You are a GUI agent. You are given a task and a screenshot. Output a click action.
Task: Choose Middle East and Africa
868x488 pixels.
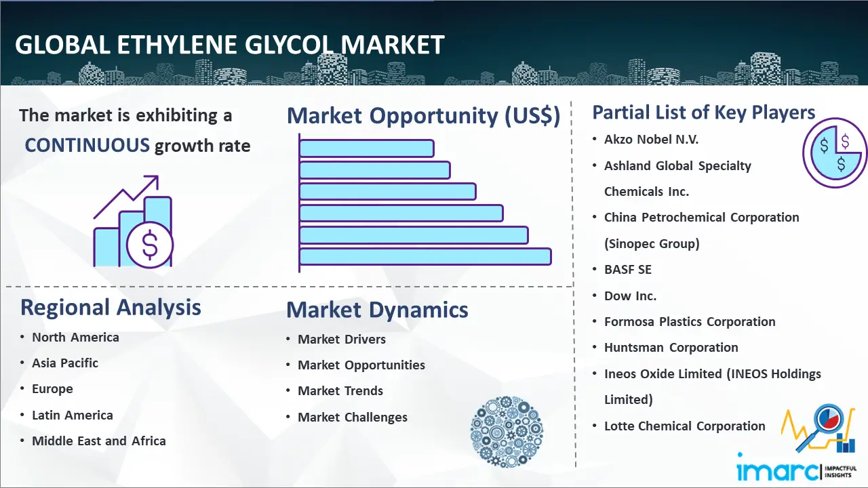(x=99, y=441)
